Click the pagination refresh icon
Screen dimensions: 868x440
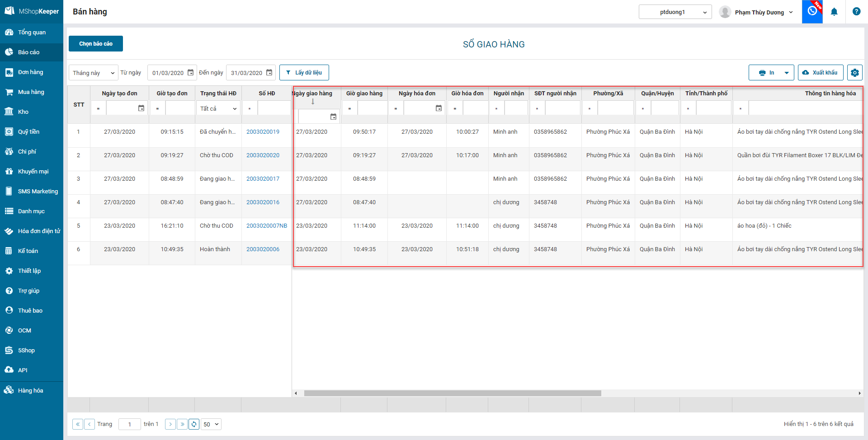pos(194,424)
